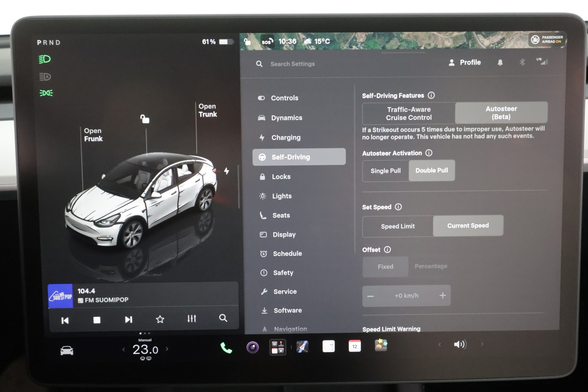The height and width of the screenshot is (392, 588).
Task: Choose Double Pull activation
Action: point(432,170)
